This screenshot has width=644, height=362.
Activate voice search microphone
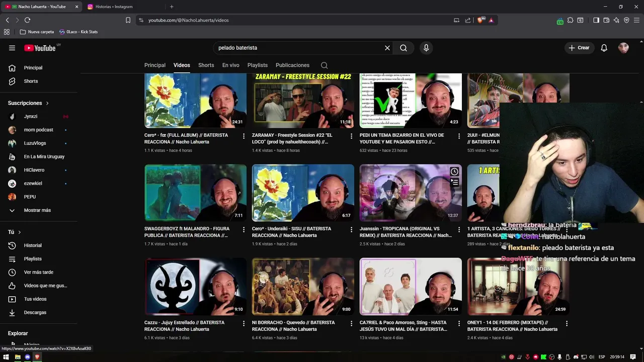pyautogui.click(x=426, y=48)
